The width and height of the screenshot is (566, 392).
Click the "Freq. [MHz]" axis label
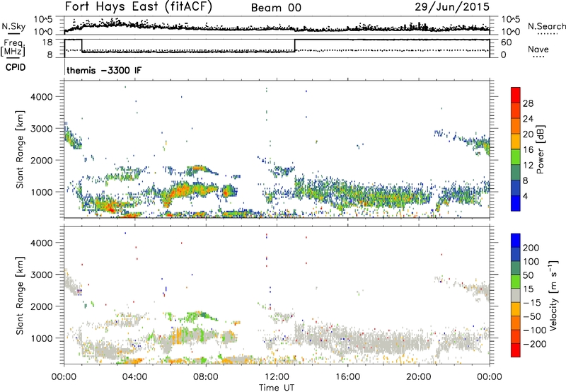(x=13, y=48)
